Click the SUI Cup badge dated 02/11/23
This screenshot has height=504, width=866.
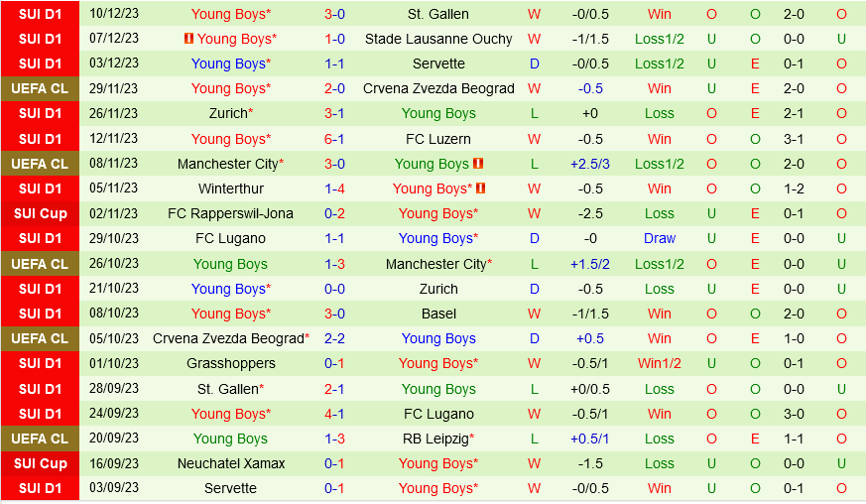click(40, 213)
